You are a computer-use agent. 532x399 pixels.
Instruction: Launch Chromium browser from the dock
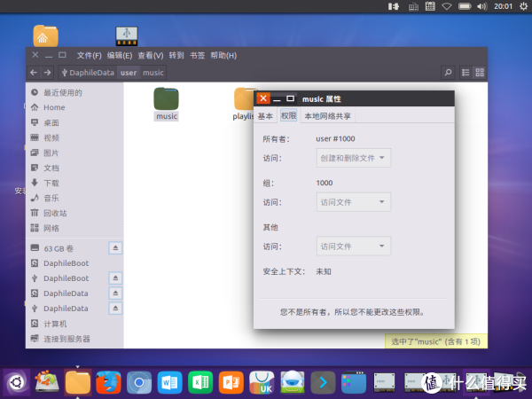[x=139, y=382]
